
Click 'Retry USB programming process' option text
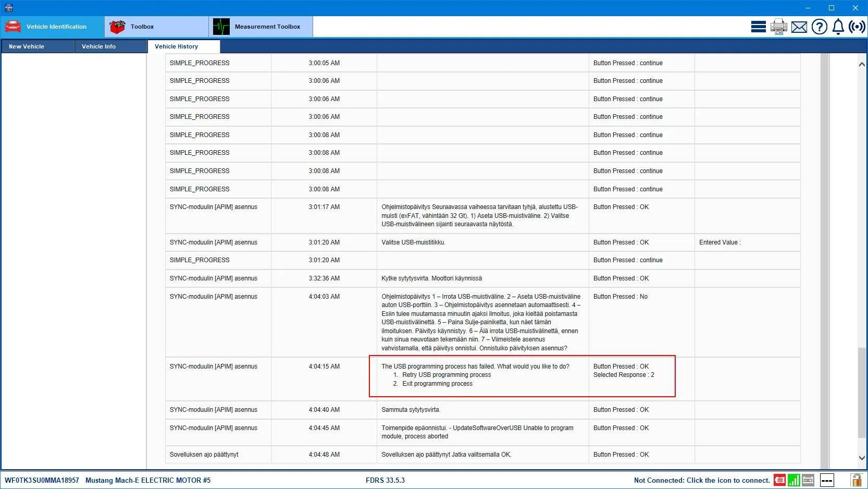(x=447, y=375)
